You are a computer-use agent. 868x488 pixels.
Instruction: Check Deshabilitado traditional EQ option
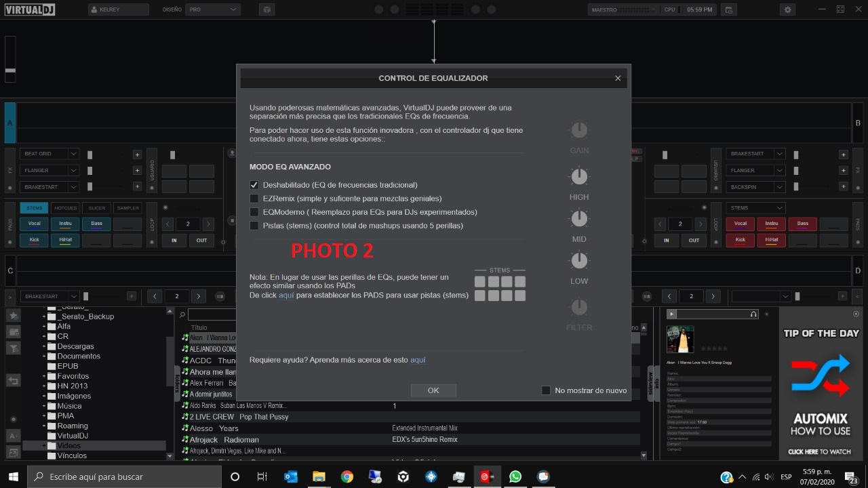(x=254, y=185)
